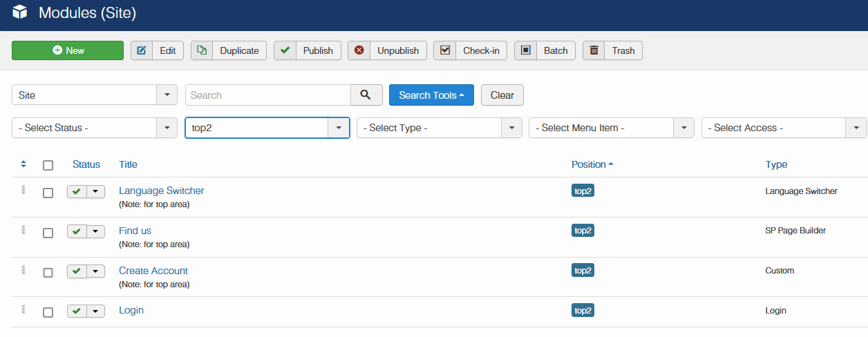Toggle the select-all checkbox in header
This screenshot has width=868, height=337.
click(48, 165)
